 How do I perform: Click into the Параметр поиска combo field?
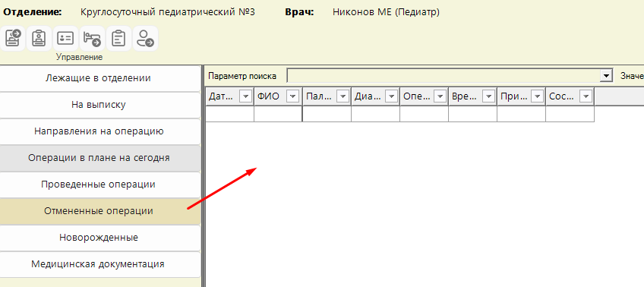(x=444, y=76)
